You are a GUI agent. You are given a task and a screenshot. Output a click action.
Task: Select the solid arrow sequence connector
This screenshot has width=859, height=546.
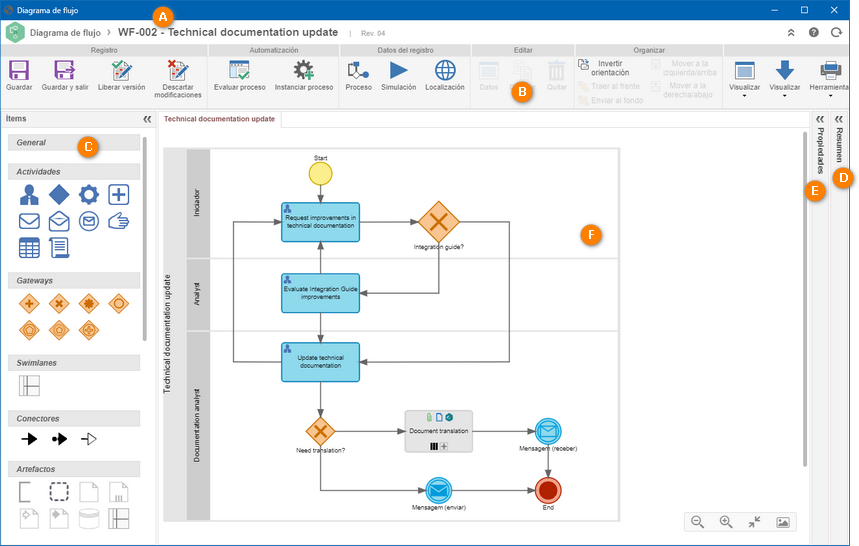[x=29, y=439]
